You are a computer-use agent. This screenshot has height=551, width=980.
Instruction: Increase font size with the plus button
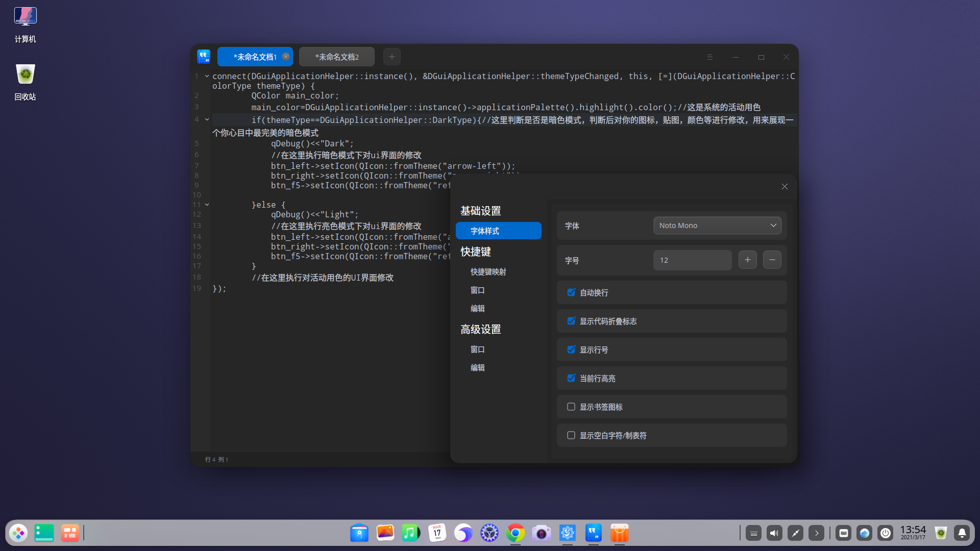[747, 260]
